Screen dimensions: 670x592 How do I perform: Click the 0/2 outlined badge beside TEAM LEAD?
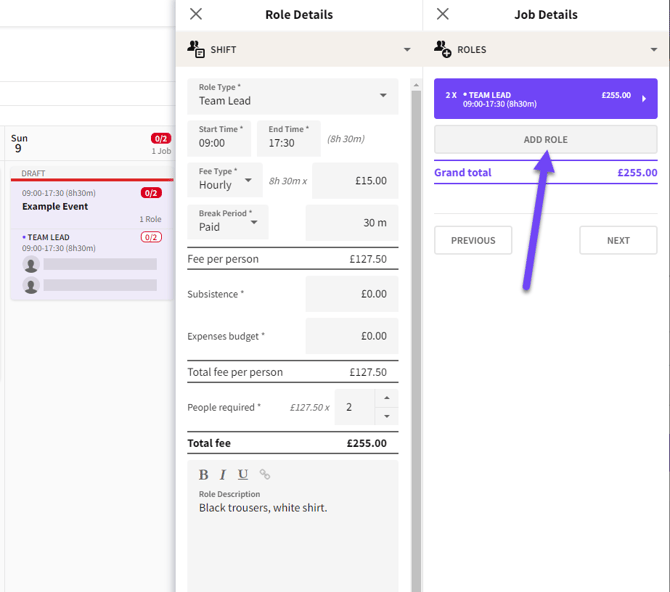click(x=151, y=237)
